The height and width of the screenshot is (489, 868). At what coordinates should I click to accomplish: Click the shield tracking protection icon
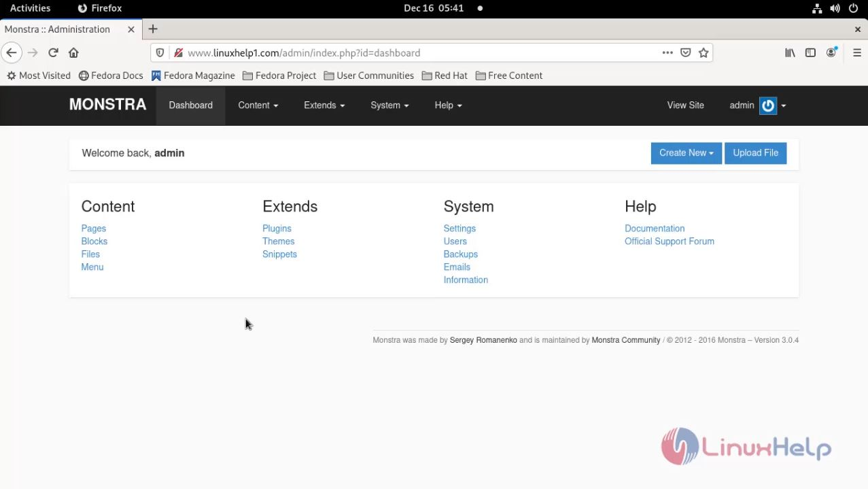[160, 52]
